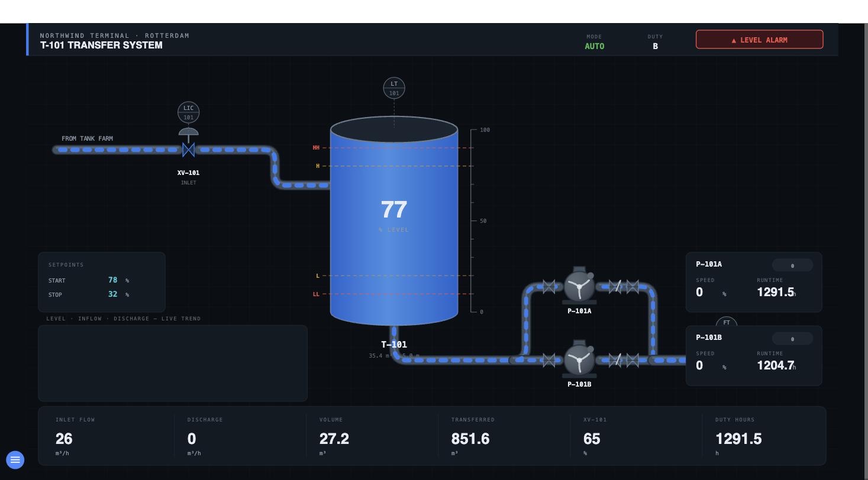Click the DUTY HOURS value 1291.5

(x=738, y=439)
